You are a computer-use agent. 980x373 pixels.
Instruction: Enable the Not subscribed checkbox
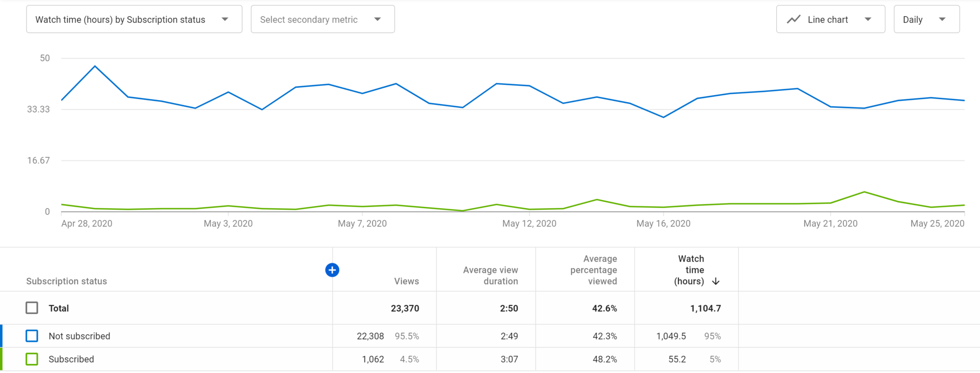(x=32, y=336)
